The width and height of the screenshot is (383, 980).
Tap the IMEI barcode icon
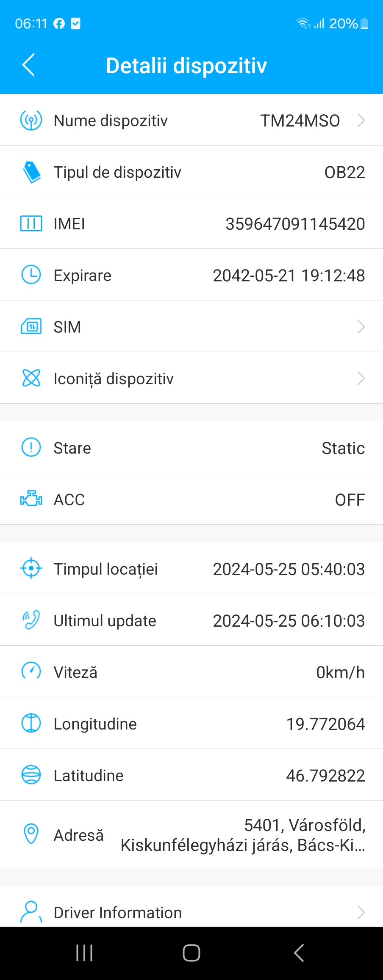[31, 223]
